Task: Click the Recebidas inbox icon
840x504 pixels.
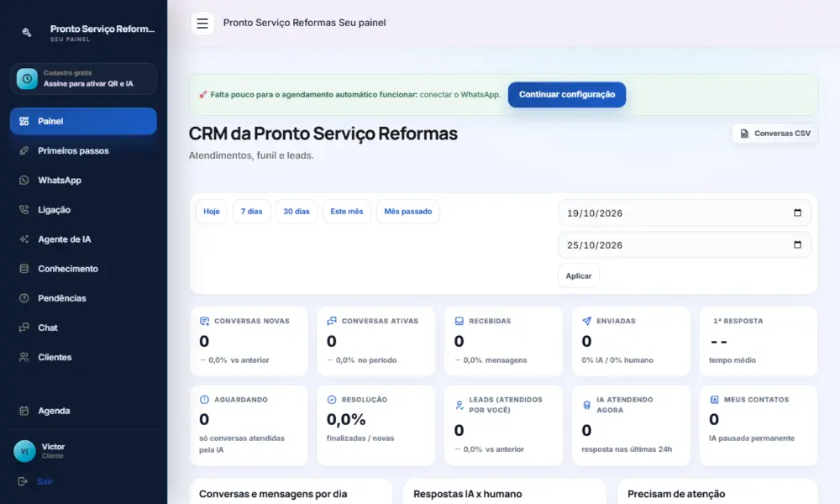Action: [x=459, y=321]
